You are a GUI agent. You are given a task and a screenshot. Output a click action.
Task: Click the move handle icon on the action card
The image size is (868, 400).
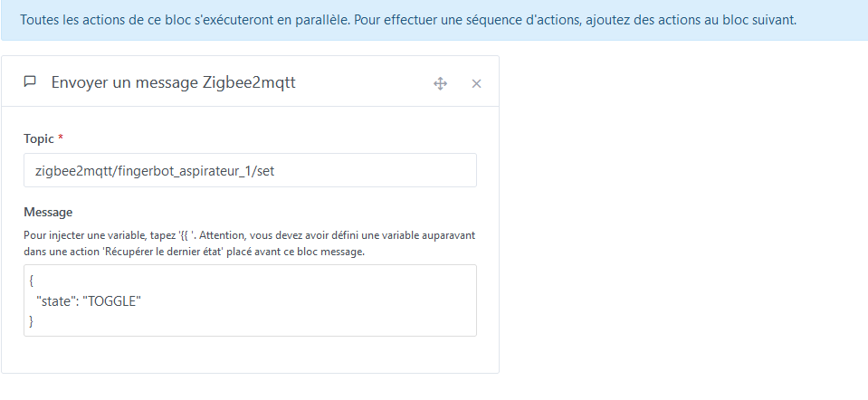441,83
